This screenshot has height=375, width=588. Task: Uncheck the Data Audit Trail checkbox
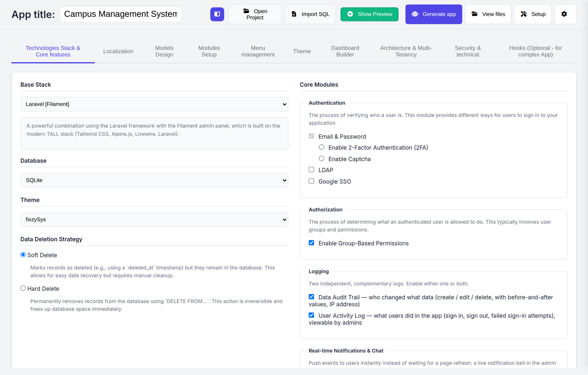click(311, 297)
